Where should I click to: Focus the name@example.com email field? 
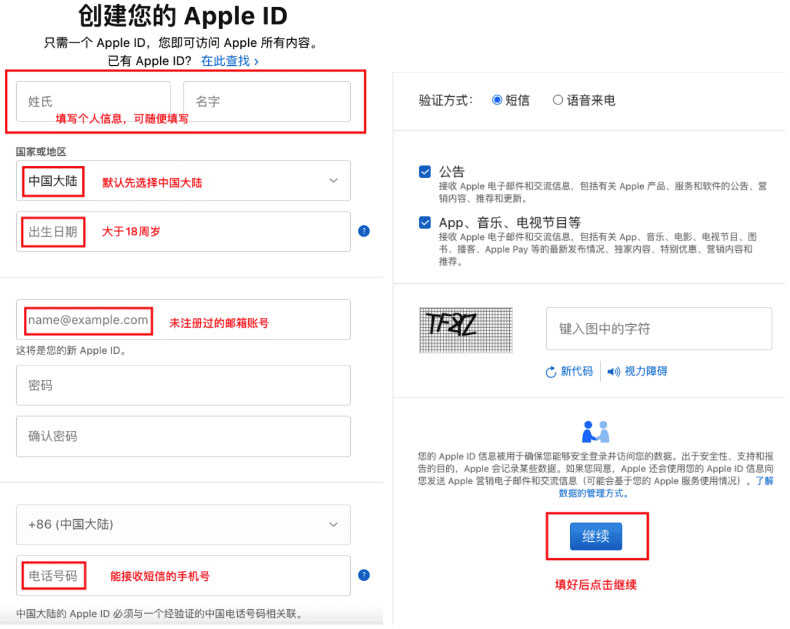183,320
